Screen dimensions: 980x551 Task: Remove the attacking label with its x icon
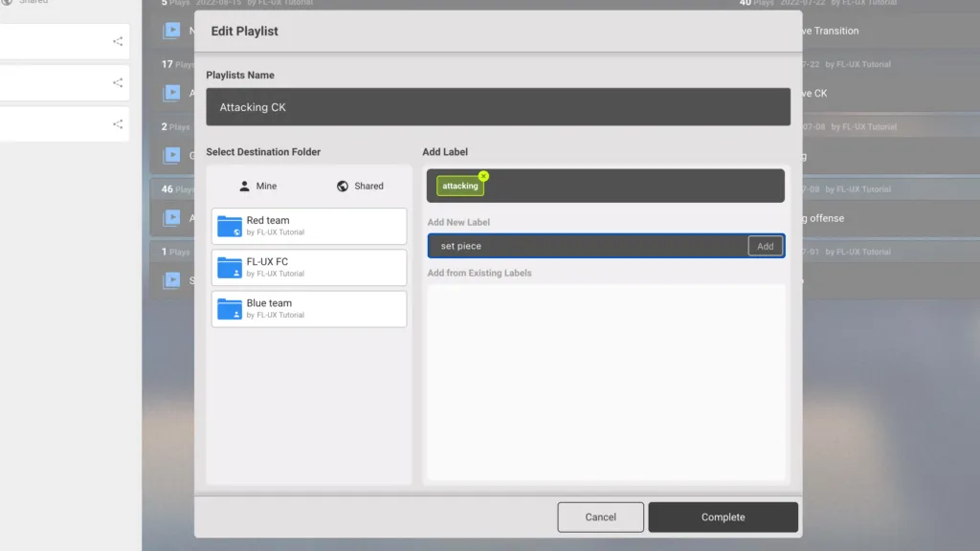click(483, 176)
